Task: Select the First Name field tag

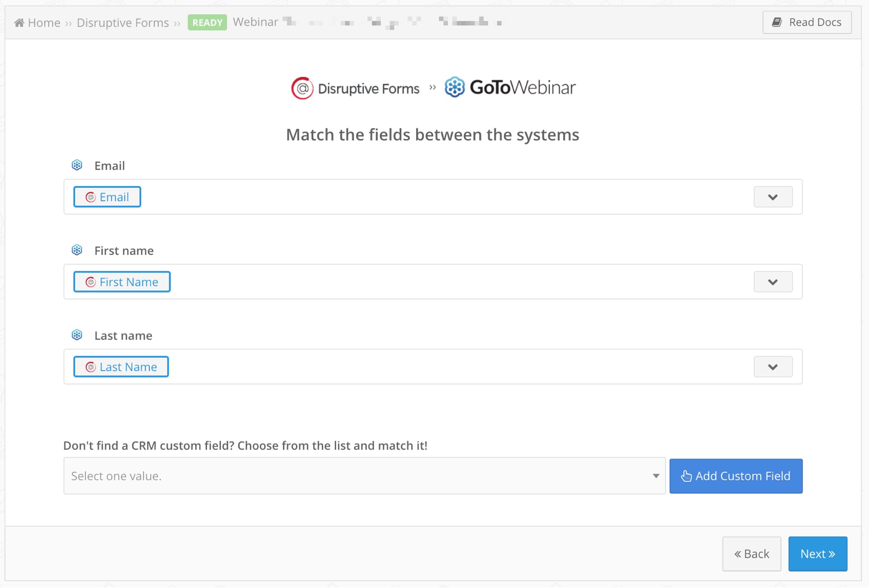Action: pos(122,282)
